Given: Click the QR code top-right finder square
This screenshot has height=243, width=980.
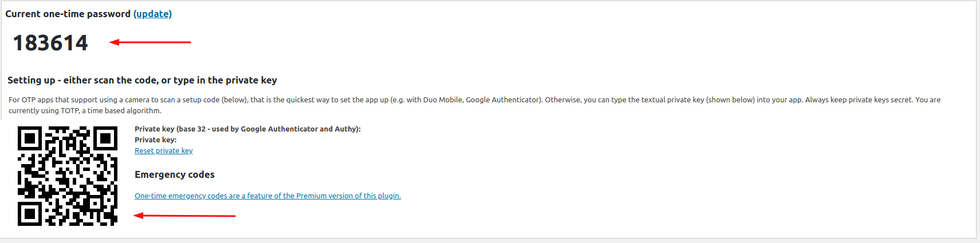Looking at the screenshot, I should [105, 138].
